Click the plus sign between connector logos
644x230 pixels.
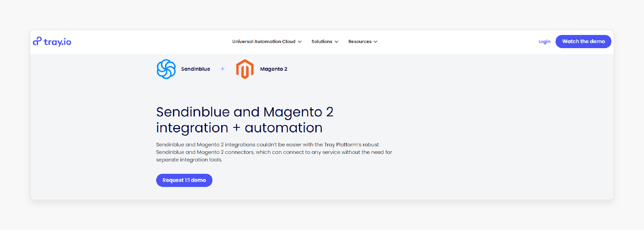coord(223,69)
